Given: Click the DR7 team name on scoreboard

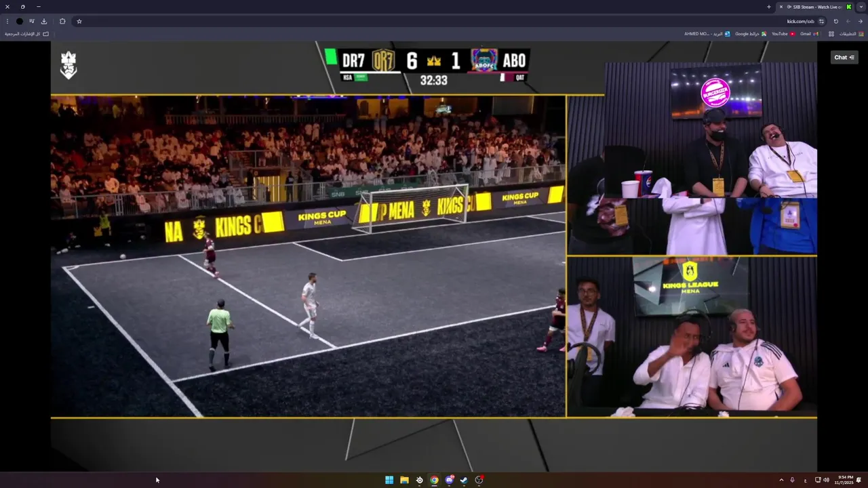Looking at the screenshot, I should 353,61.
